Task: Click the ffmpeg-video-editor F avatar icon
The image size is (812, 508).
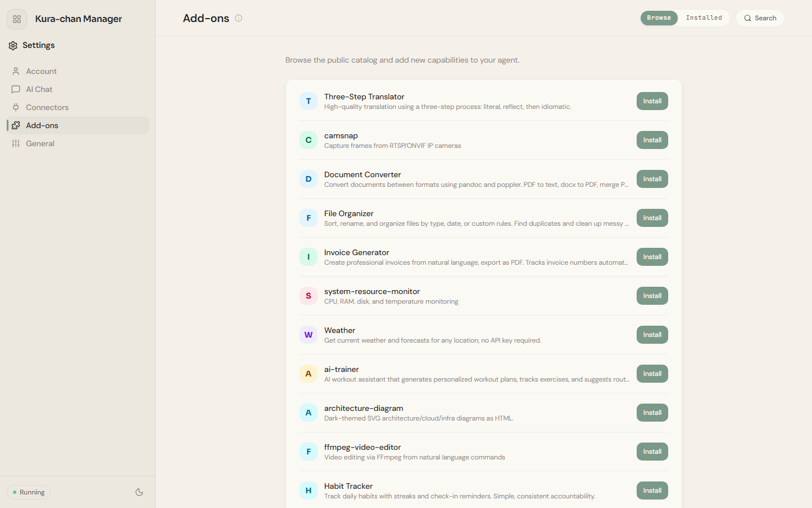Action: pyautogui.click(x=308, y=452)
